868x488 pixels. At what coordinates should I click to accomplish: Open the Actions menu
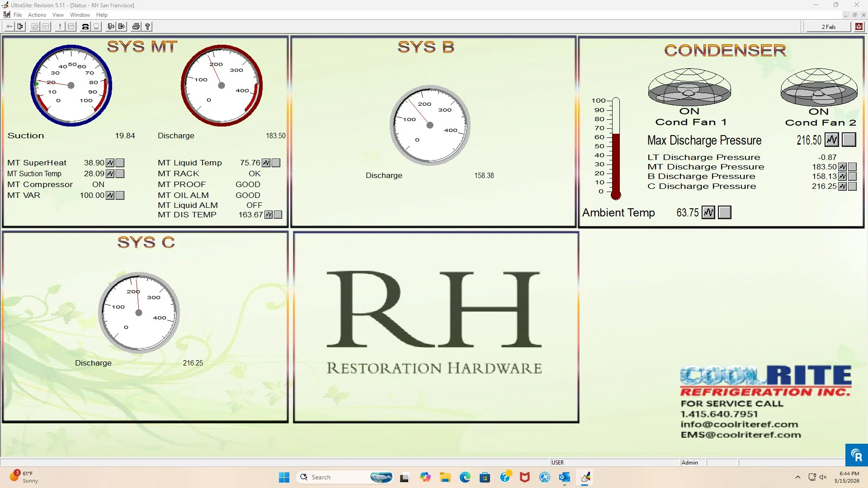(x=37, y=15)
